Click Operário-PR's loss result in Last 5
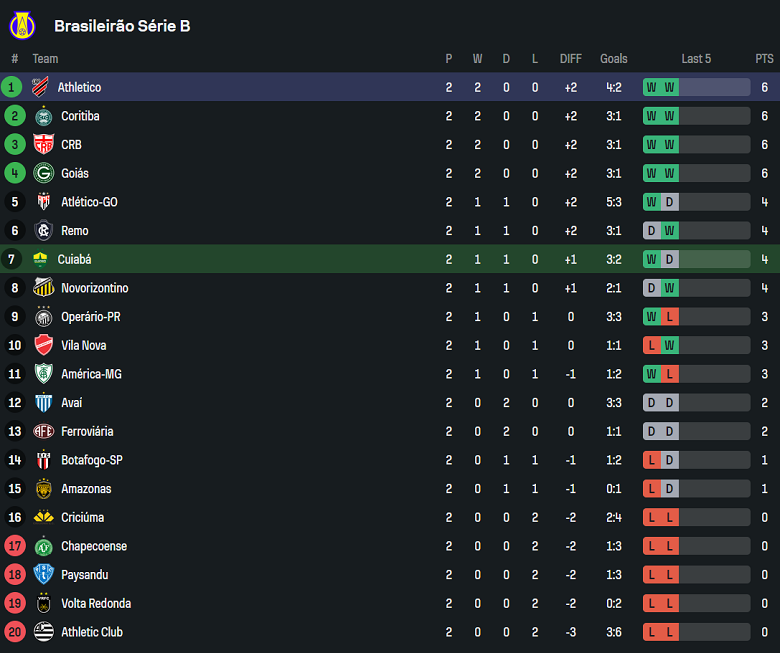Screen dimensions: 780x653 669,317
